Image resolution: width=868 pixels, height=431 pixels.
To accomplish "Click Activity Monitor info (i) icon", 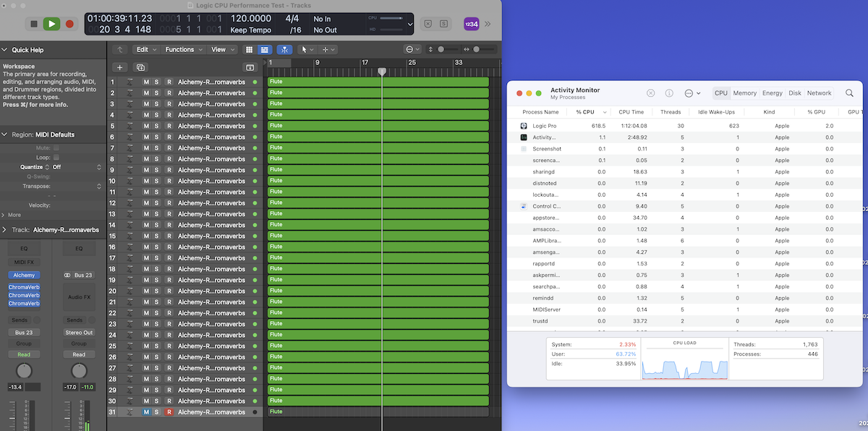I will [x=669, y=93].
